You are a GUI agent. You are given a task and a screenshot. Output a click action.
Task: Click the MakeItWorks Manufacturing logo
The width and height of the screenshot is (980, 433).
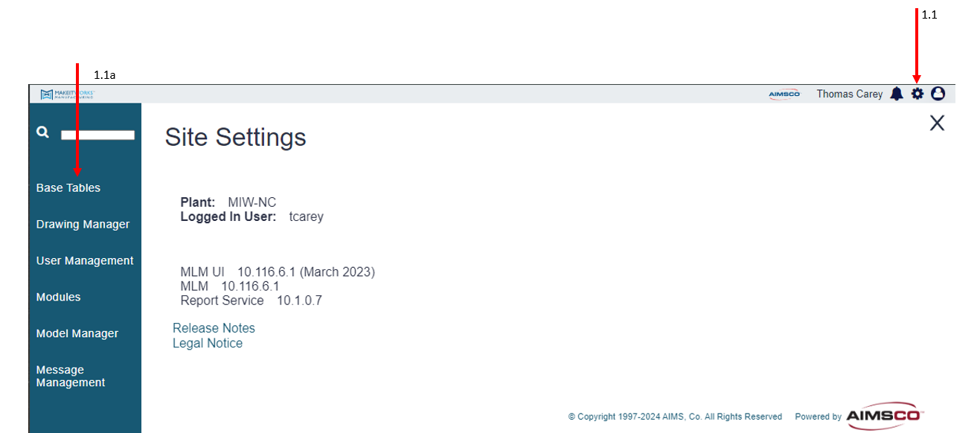pyautogui.click(x=68, y=94)
